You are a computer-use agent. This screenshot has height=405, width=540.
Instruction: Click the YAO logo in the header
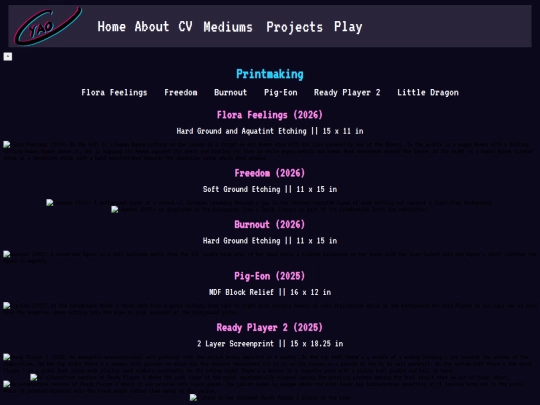(48, 27)
